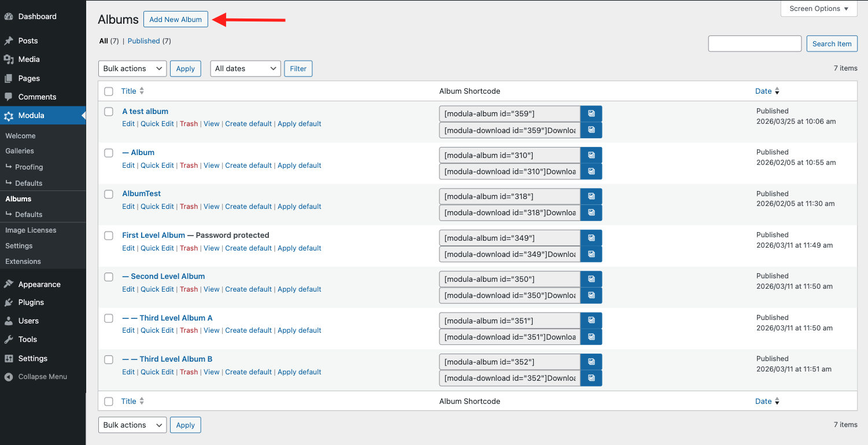
Task: Trash the First Level Album
Action: click(189, 248)
